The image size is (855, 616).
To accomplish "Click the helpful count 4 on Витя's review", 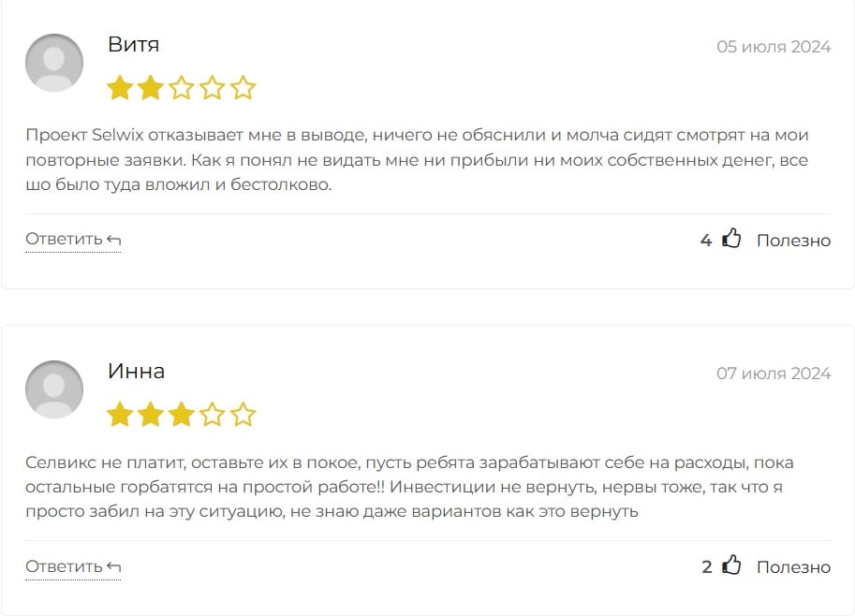I will [x=706, y=241].
